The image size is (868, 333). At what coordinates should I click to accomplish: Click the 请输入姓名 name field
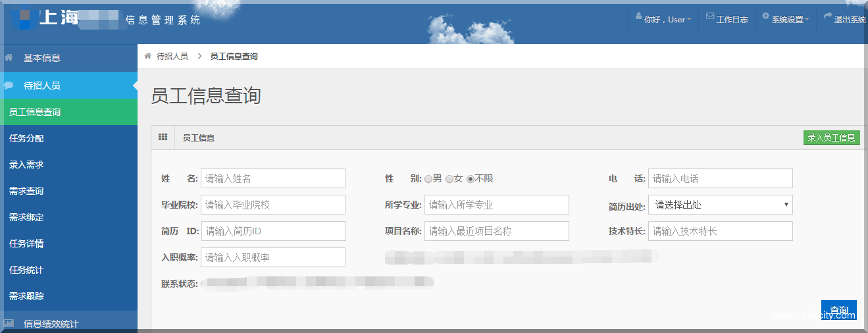tap(273, 178)
